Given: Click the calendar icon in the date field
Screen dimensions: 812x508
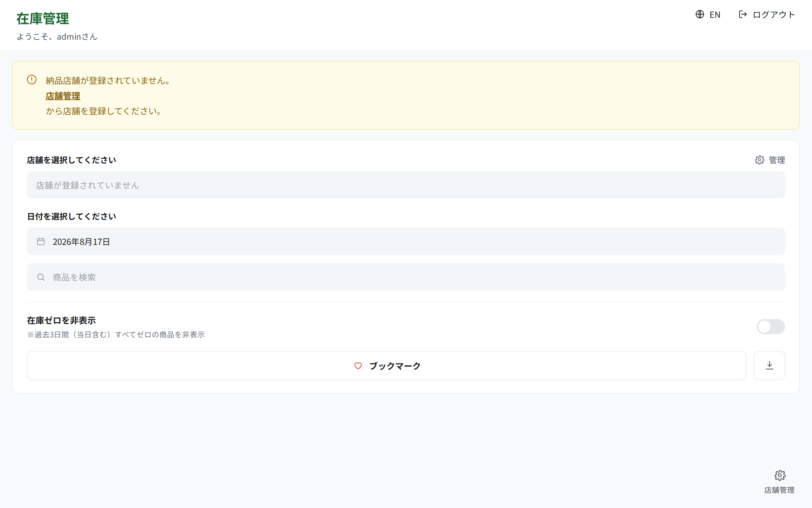Looking at the screenshot, I should (41, 242).
